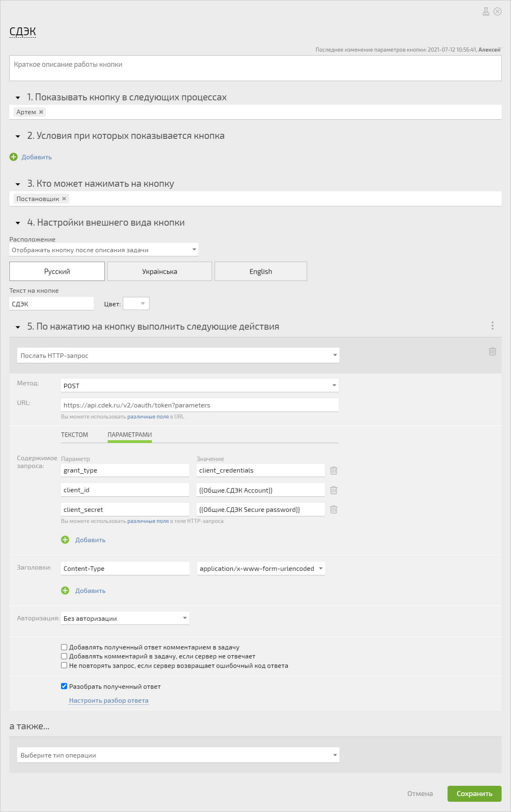Image resolution: width=511 pixels, height=812 pixels.
Task: Delete the grant_type parameter row
Action: (x=334, y=470)
